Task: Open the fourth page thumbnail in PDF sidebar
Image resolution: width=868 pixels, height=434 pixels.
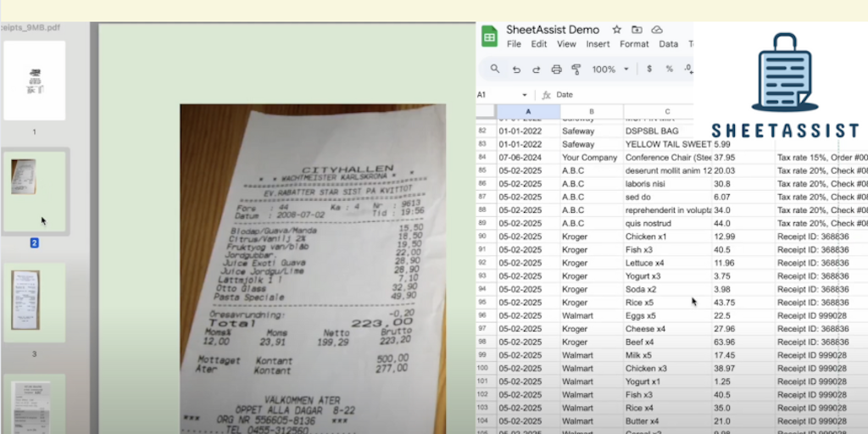Action: click(x=34, y=404)
